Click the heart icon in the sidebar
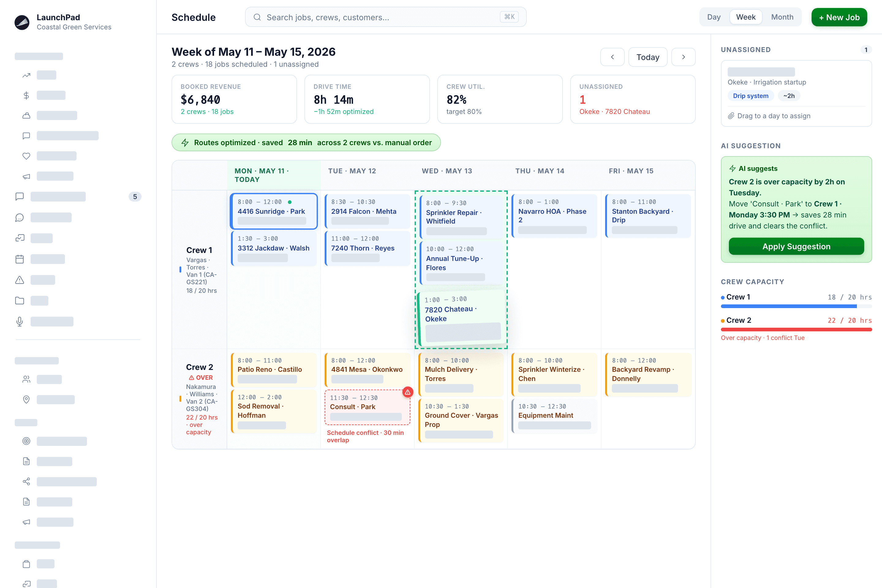Image resolution: width=882 pixels, height=588 pixels. (x=26, y=156)
